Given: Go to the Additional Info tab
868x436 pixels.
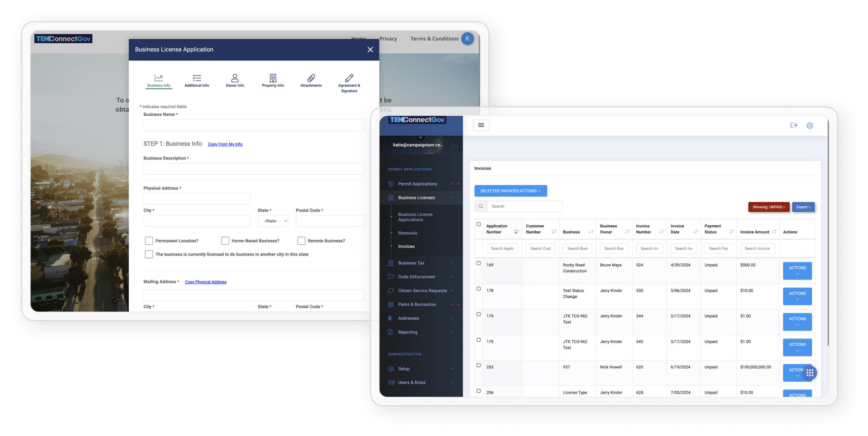Looking at the screenshot, I should pos(197,81).
